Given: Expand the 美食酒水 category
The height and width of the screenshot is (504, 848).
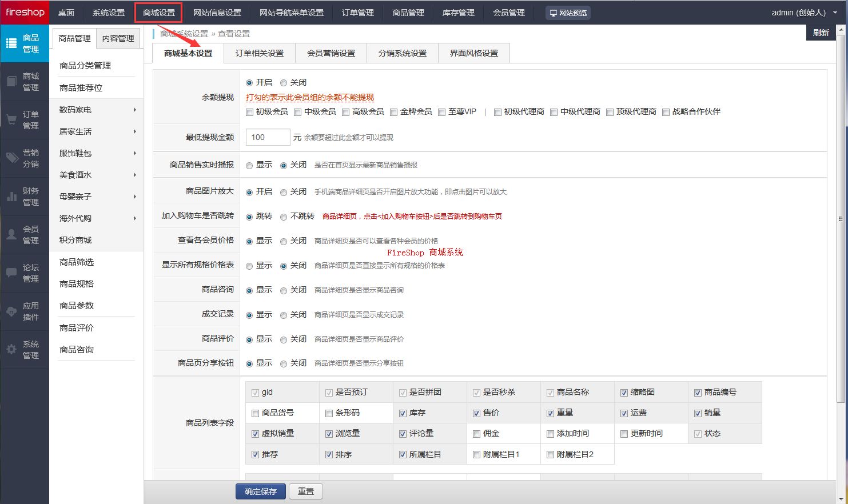Looking at the screenshot, I should [135, 175].
